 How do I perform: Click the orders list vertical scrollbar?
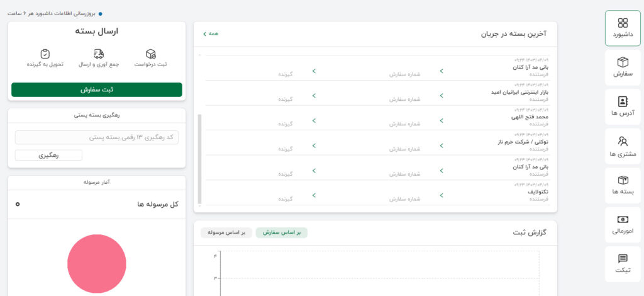tap(199, 159)
